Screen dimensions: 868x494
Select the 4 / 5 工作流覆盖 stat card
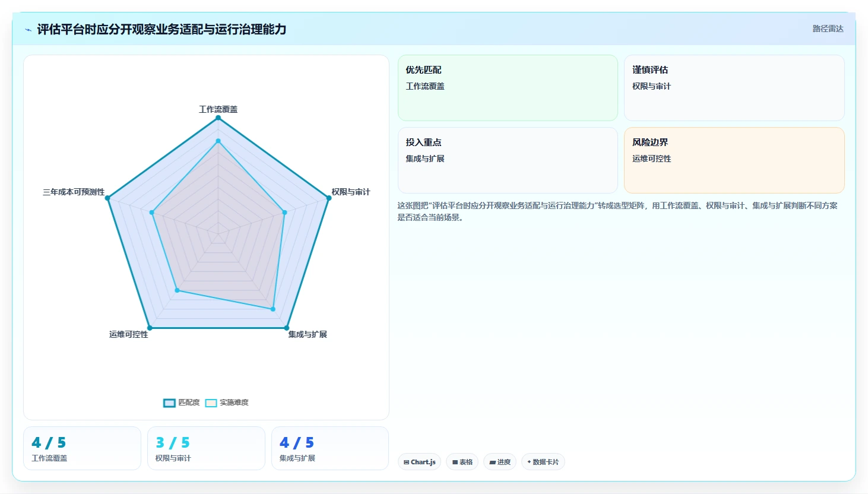(x=82, y=448)
